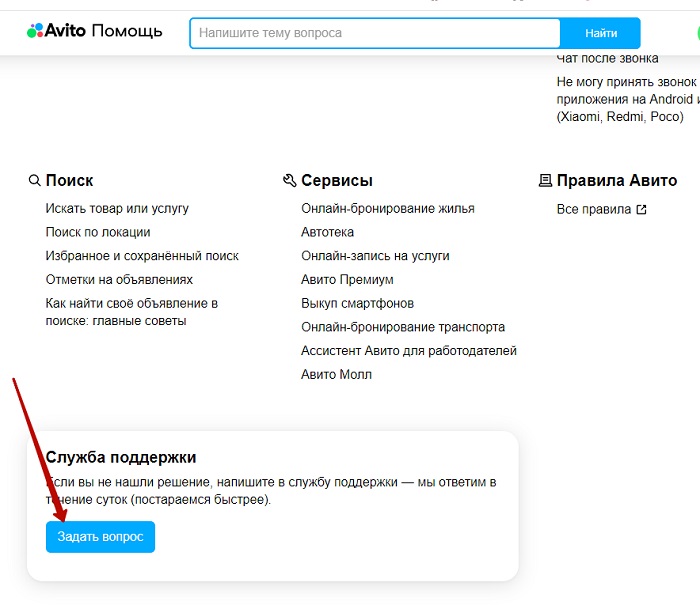
Task: Click the Avito colored dots logo
Action: point(35,31)
